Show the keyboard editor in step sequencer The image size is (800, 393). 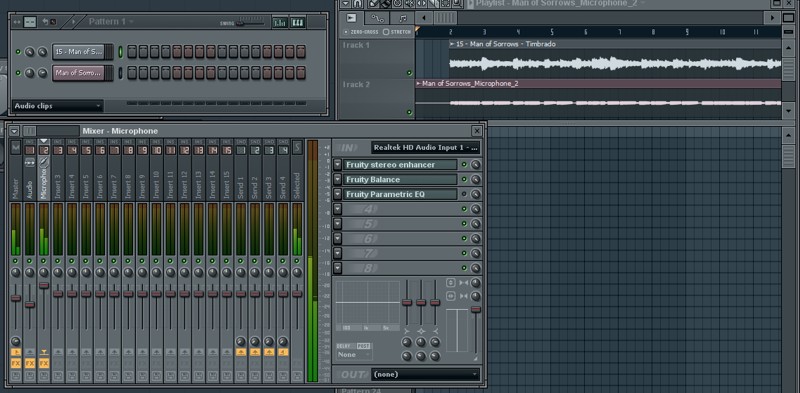[x=297, y=22]
